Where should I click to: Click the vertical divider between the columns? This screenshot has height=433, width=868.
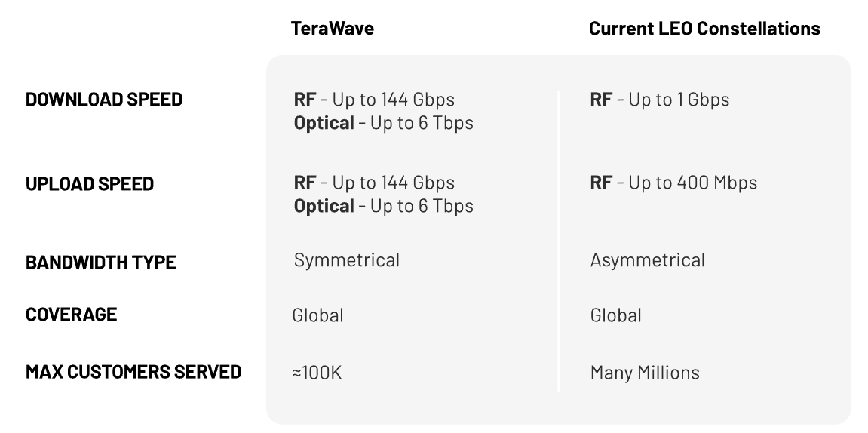[558, 240]
